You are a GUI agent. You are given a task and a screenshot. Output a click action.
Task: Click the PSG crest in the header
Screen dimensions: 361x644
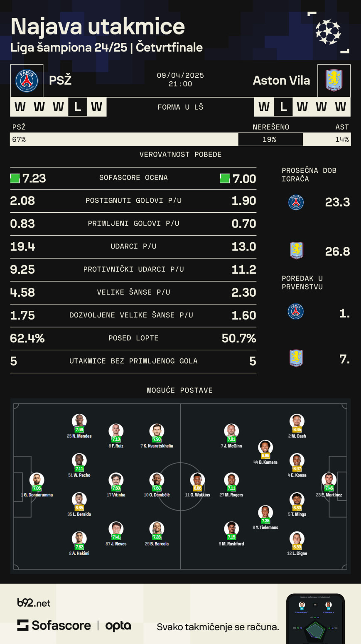(x=27, y=81)
